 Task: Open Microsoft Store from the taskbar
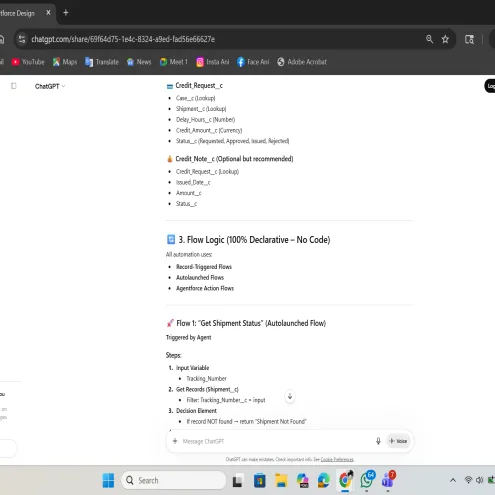click(x=260, y=481)
